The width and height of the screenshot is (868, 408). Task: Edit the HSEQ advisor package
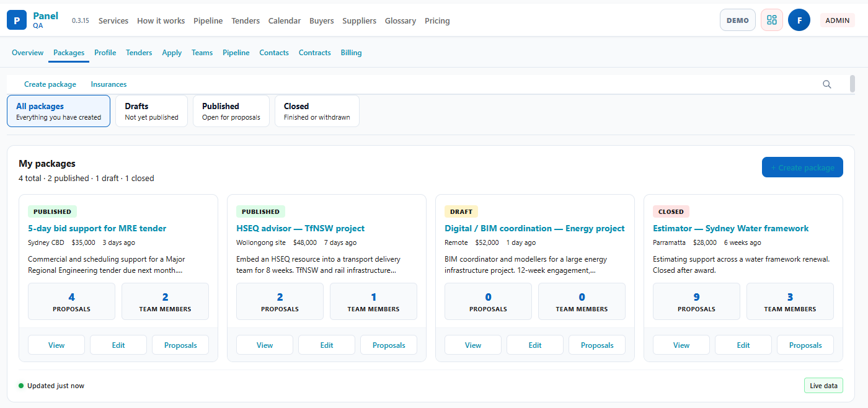coord(327,345)
